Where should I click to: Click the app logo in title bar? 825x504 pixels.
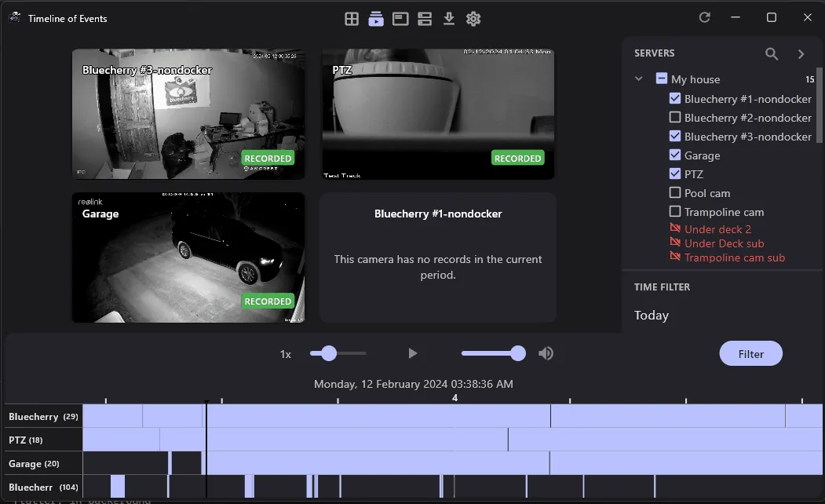point(15,17)
